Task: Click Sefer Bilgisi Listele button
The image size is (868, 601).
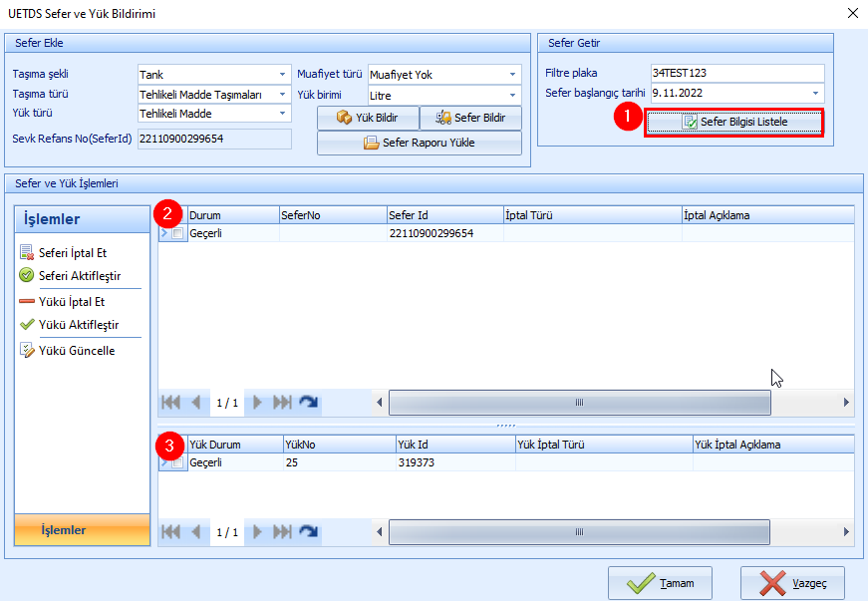Action: click(734, 122)
